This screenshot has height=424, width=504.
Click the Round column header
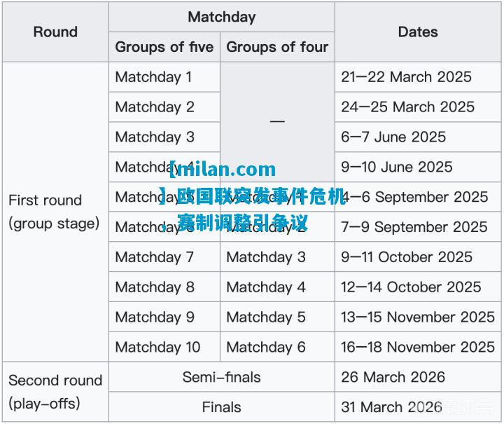pos(55,32)
